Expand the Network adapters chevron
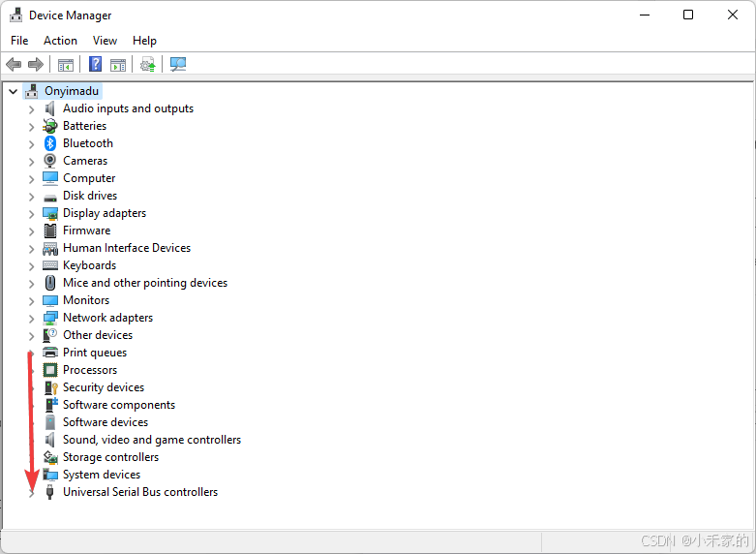This screenshot has width=756, height=554. click(31, 319)
